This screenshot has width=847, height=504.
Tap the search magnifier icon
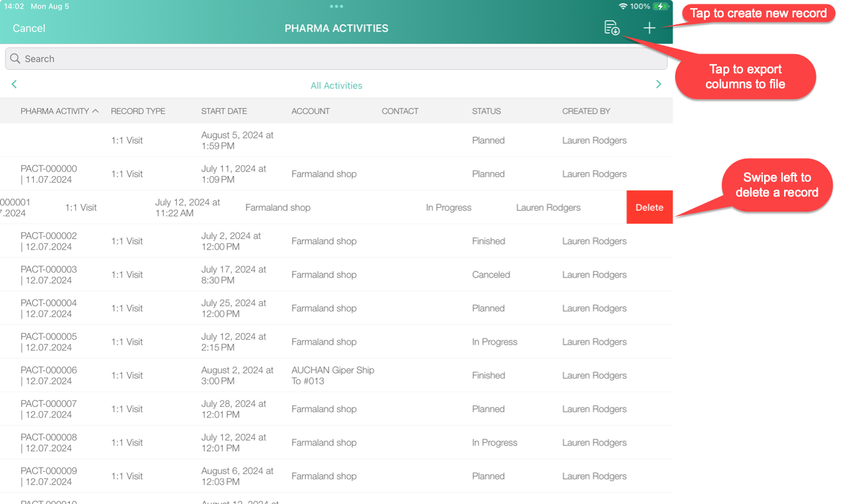click(x=15, y=58)
